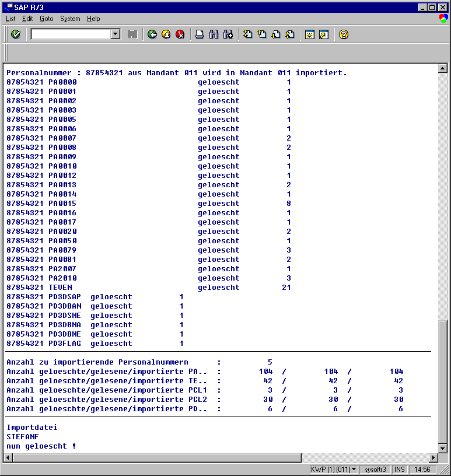Click the Print icon
Image resolution: width=451 pixels, height=476 pixels.
pos(200,34)
